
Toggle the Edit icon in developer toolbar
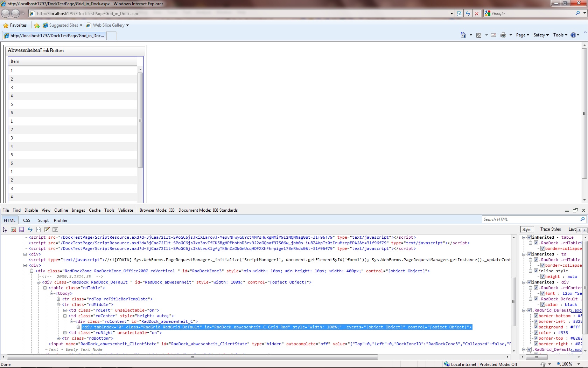point(47,230)
